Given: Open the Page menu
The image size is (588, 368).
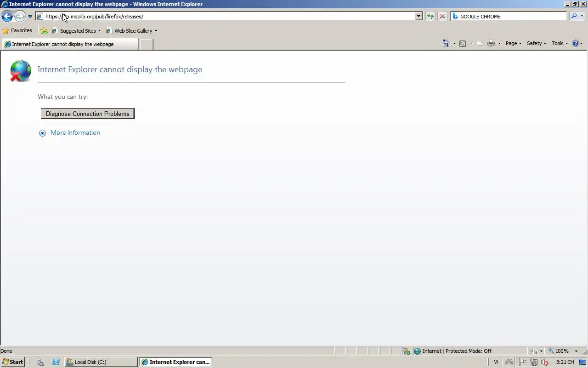Looking at the screenshot, I should pos(513,43).
